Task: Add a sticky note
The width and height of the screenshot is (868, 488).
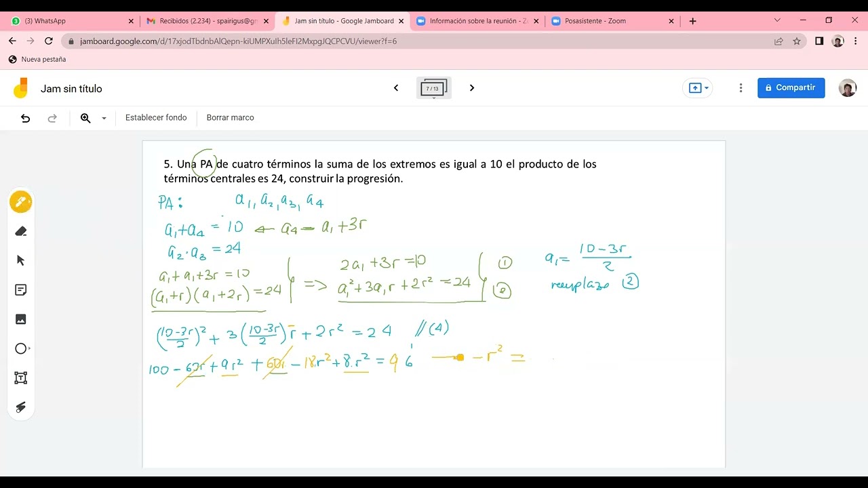Action: [x=20, y=290]
